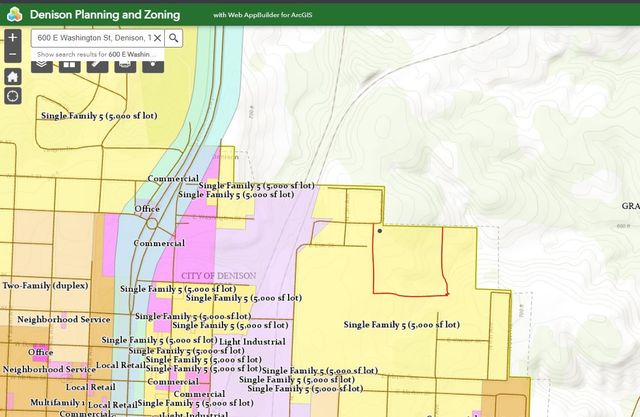
Task: Open the Print widget
Action: (125, 64)
